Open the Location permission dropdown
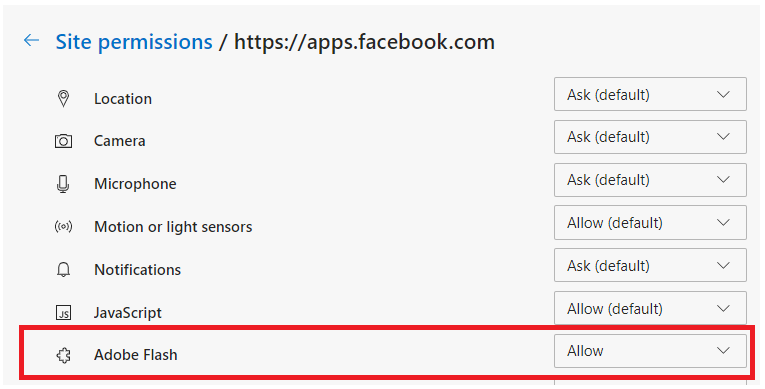Viewport: 765px width, 389px height. point(650,94)
